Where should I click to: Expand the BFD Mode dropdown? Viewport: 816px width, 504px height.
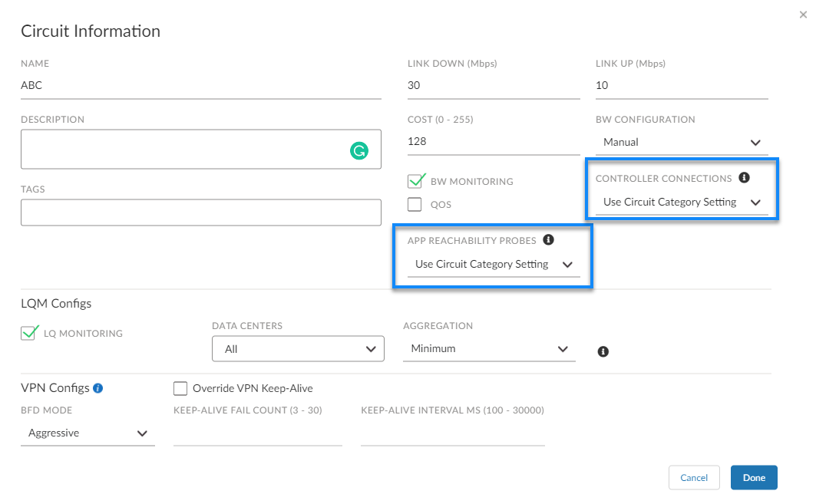[x=88, y=433]
